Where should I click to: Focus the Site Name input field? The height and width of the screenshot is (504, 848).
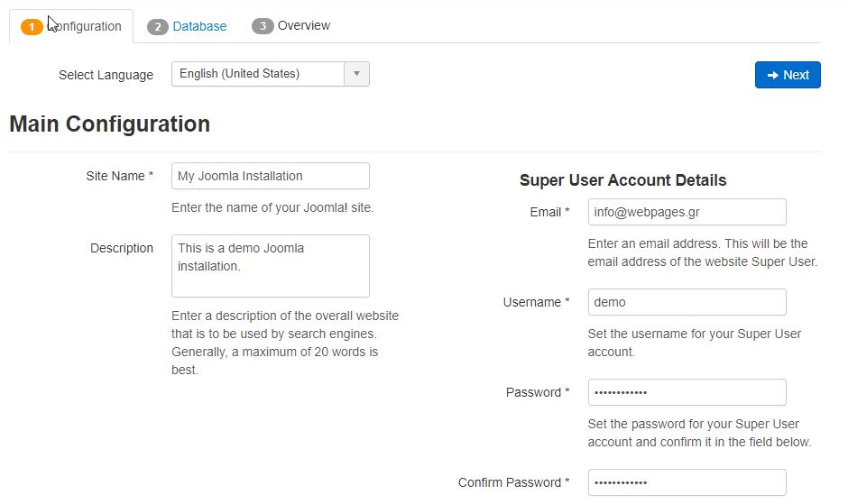click(x=271, y=176)
